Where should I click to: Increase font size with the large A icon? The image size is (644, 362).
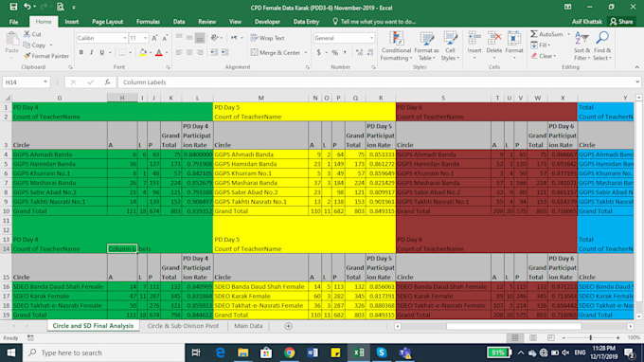tap(154, 38)
